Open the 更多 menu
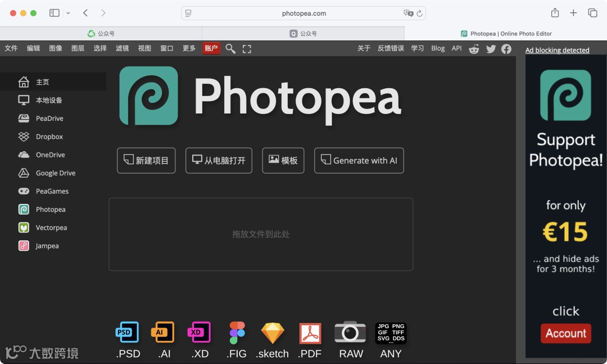607x364 pixels. pos(189,48)
